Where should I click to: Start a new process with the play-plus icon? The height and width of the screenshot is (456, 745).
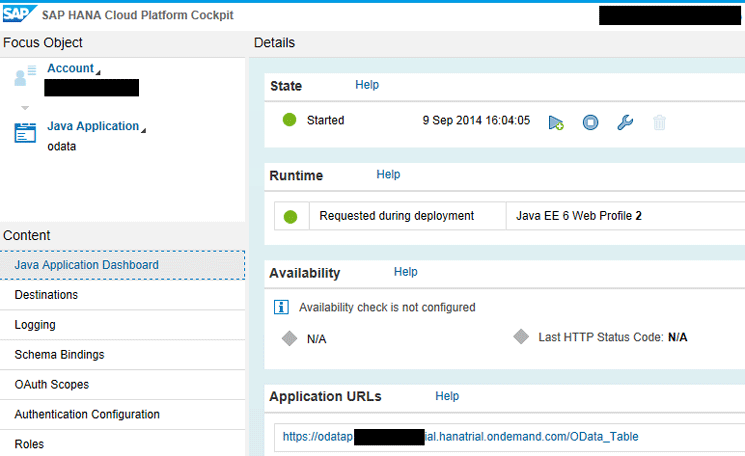tap(556, 123)
